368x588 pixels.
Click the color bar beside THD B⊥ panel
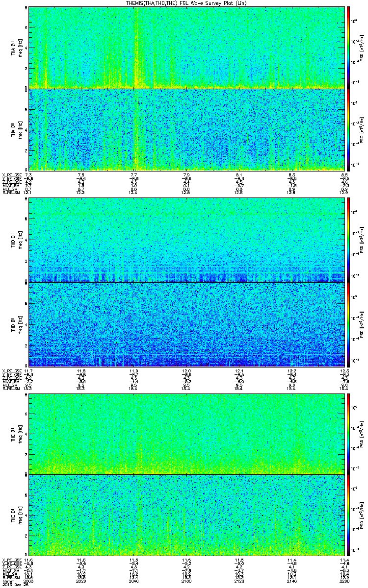(x=348, y=240)
